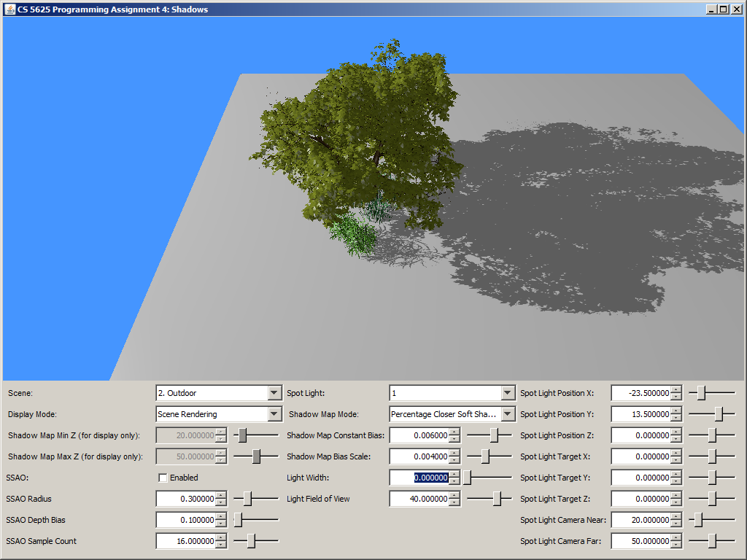Image resolution: width=747 pixels, height=560 pixels.
Task: Increase Light Width using spinner up arrow
Action: click(455, 474)
